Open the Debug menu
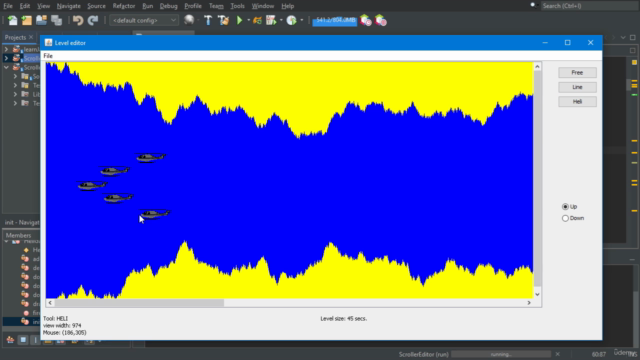Image resolution: width=640 pixels, height=360 pixels. tap(169, 6)
